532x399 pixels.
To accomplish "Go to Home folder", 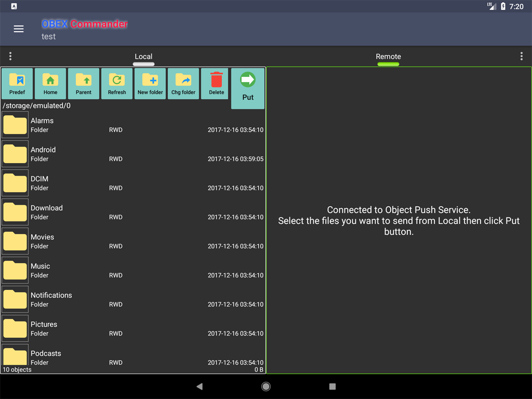I will pyautogui.click(x=50, y=84).
